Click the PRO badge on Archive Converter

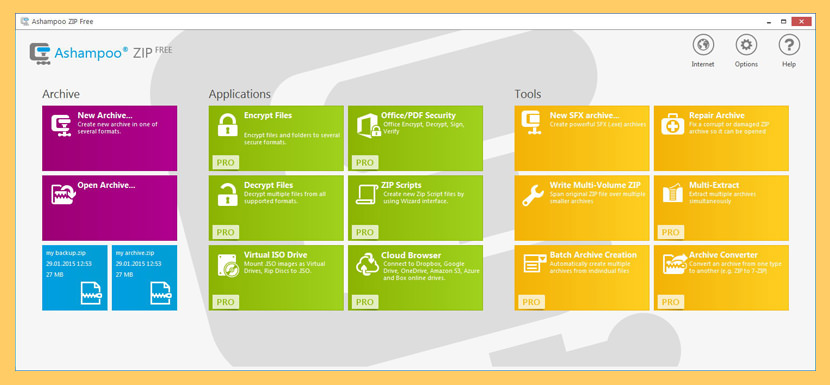click(671, 302)
